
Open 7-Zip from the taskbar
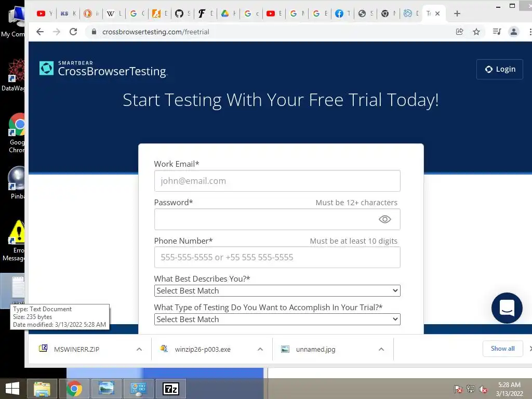[x=170, y=389]
